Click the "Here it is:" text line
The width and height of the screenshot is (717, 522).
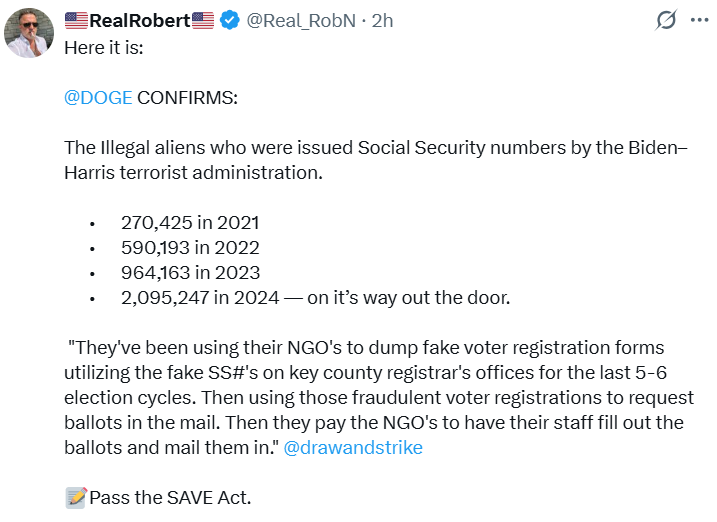[104, 46]
